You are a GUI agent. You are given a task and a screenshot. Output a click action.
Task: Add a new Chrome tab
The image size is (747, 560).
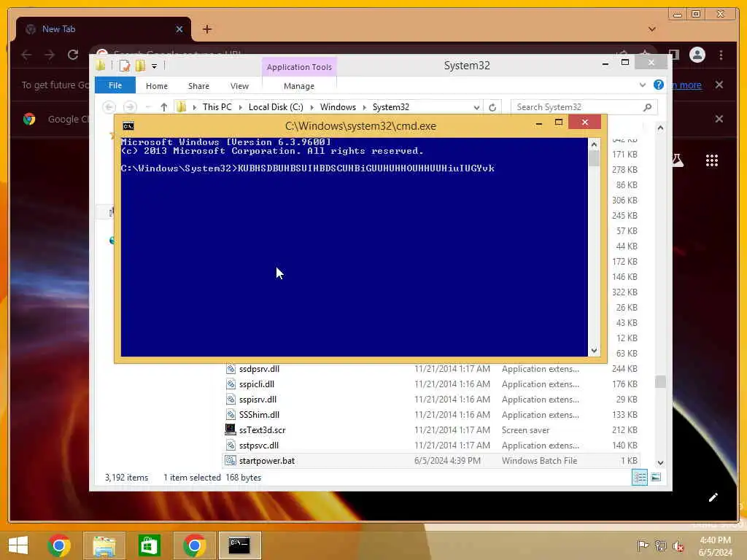[206, 29]
